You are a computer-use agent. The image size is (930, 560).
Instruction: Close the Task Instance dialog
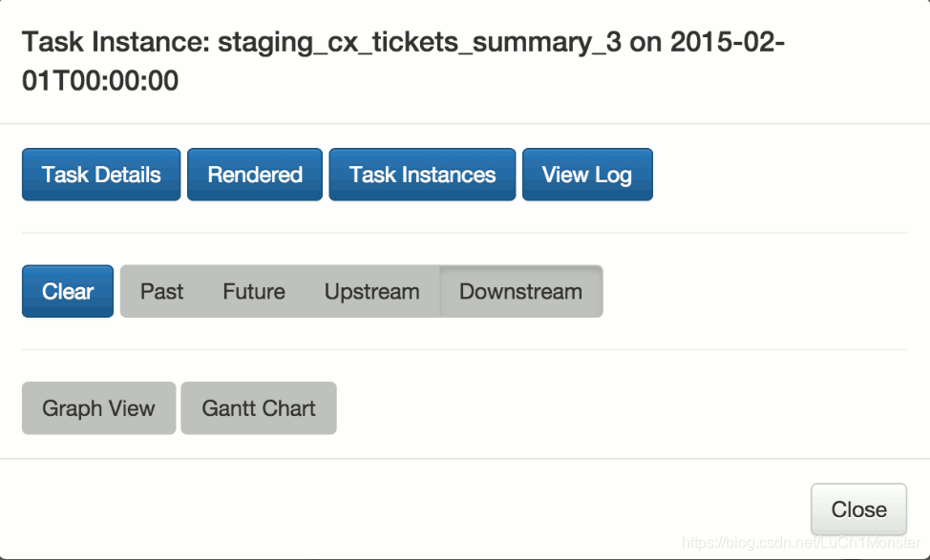[858, 509]
